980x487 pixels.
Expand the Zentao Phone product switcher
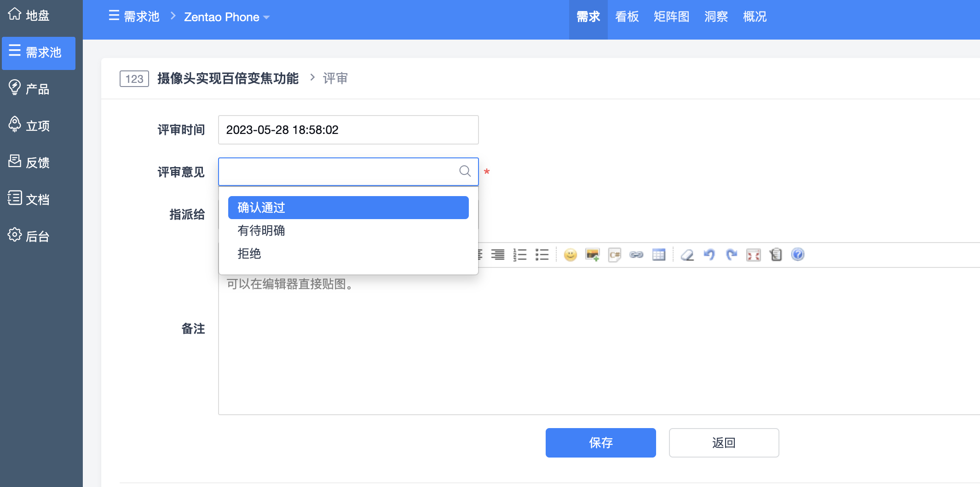click(226, 17)
